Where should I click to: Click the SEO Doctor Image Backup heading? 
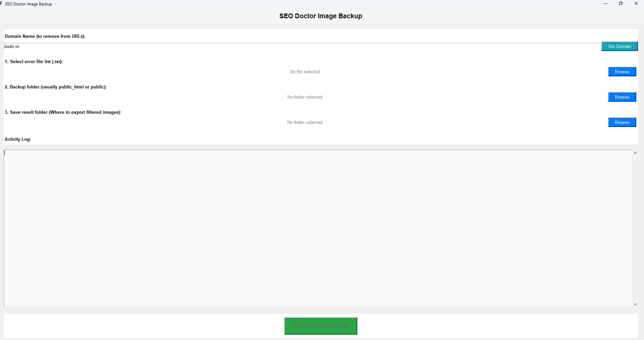(320, 16)
